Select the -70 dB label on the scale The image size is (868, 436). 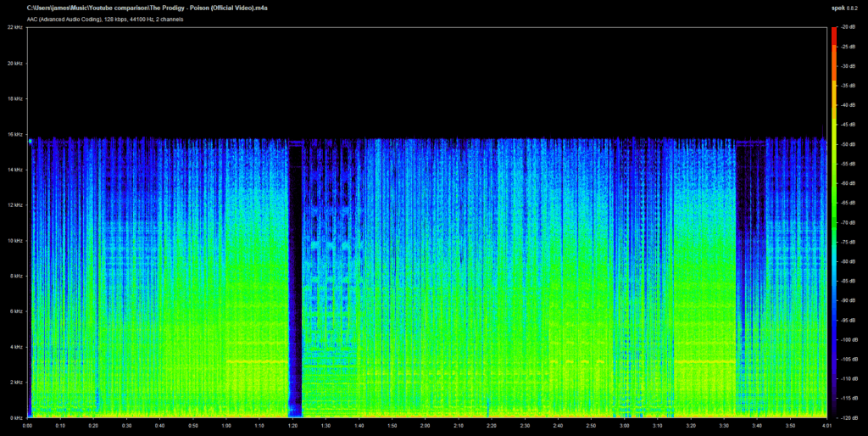pos(847,222)
